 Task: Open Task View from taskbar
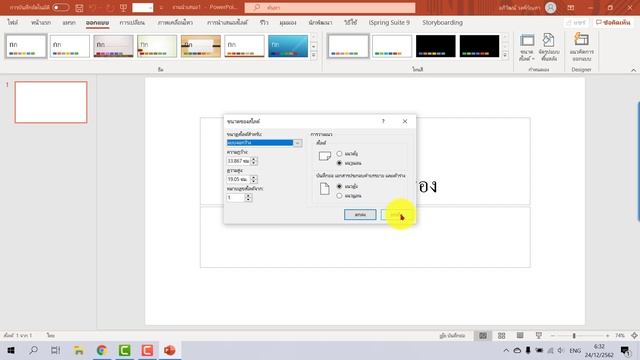click(x=56, y=350)
